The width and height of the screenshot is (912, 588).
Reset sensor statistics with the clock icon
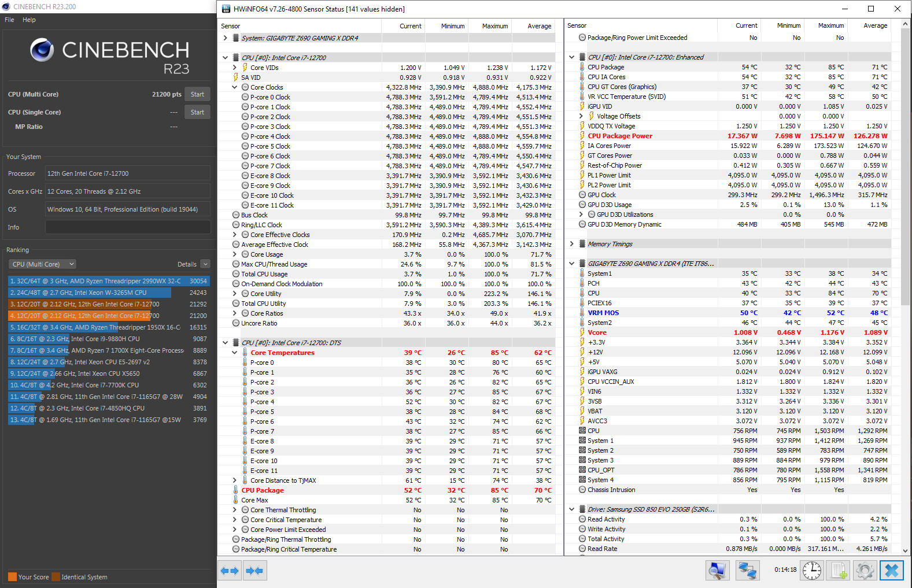(812, 571)
